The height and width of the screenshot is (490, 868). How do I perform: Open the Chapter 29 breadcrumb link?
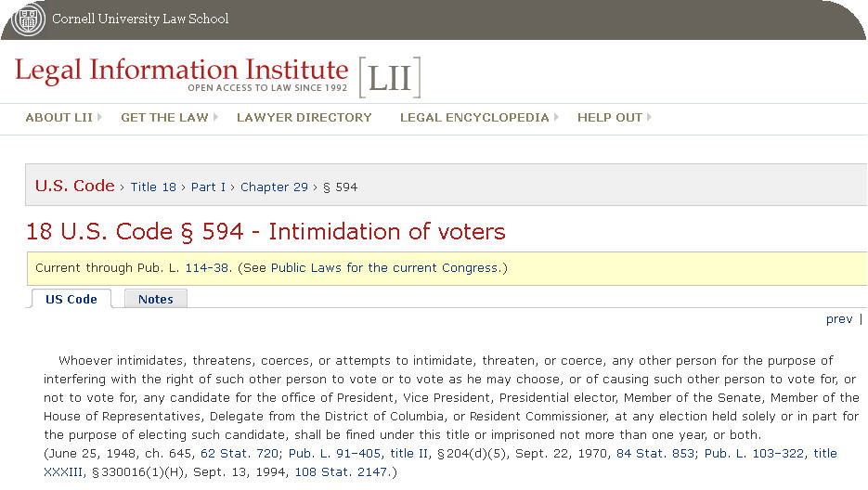point(274,187)
